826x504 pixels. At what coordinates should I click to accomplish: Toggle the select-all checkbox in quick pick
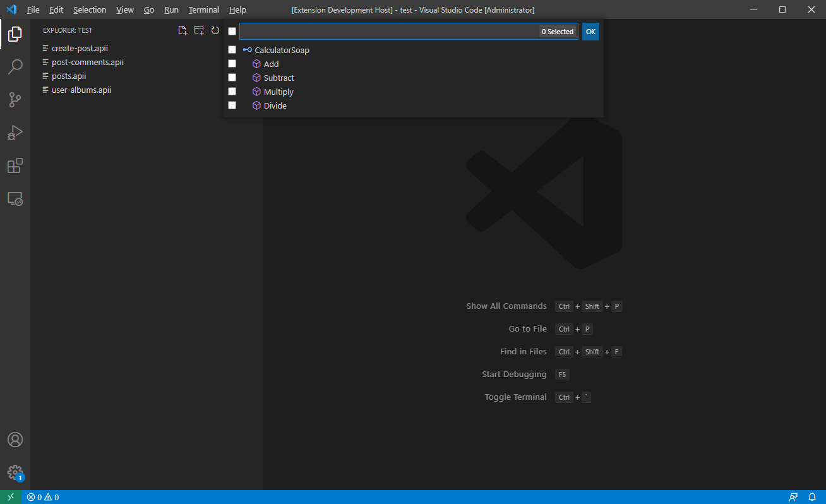pyautogui.click(x=232, y=32)
